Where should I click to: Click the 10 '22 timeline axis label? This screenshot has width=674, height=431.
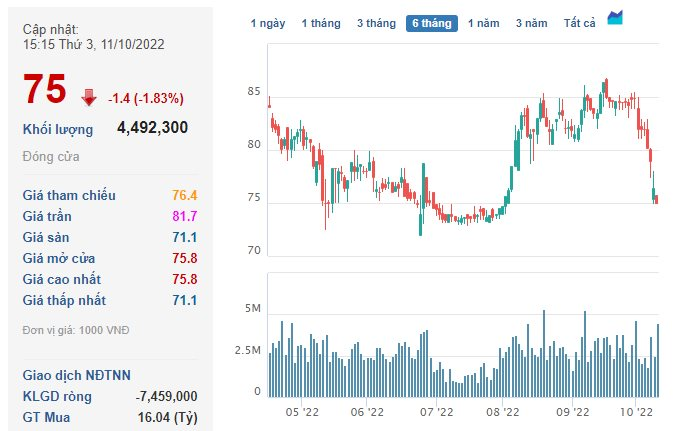tap(636, 411)
